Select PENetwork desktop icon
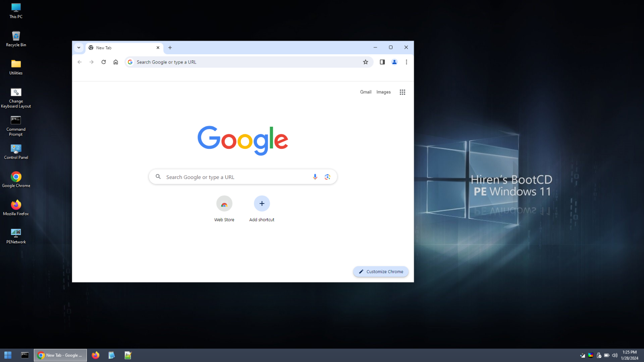644x362 pixels. click(x=16, y=236)
